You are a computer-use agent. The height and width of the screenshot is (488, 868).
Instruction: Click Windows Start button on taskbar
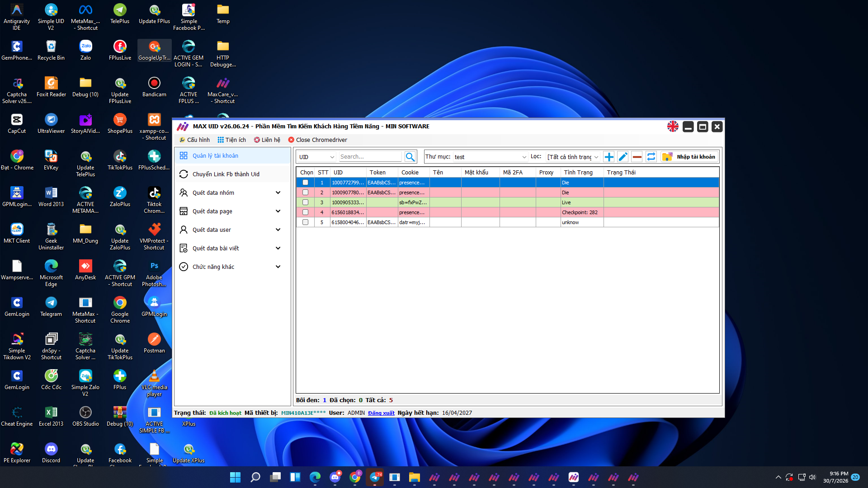pyautogui.click(x=235, y=477)
